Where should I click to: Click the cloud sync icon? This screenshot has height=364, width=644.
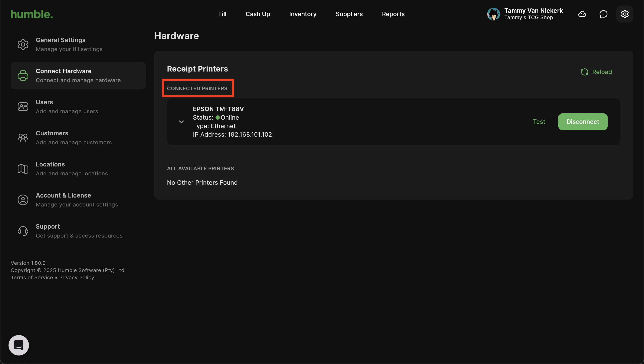[582, 14]
